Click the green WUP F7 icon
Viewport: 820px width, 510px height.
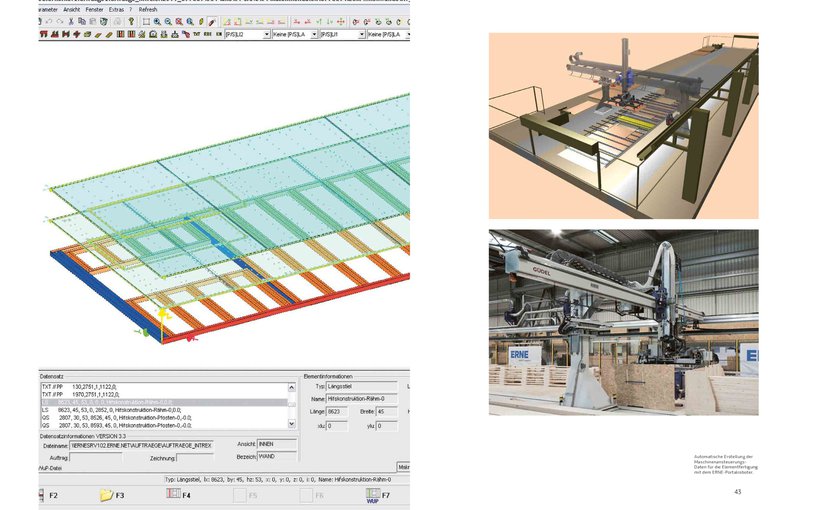(x=372, y=495)
